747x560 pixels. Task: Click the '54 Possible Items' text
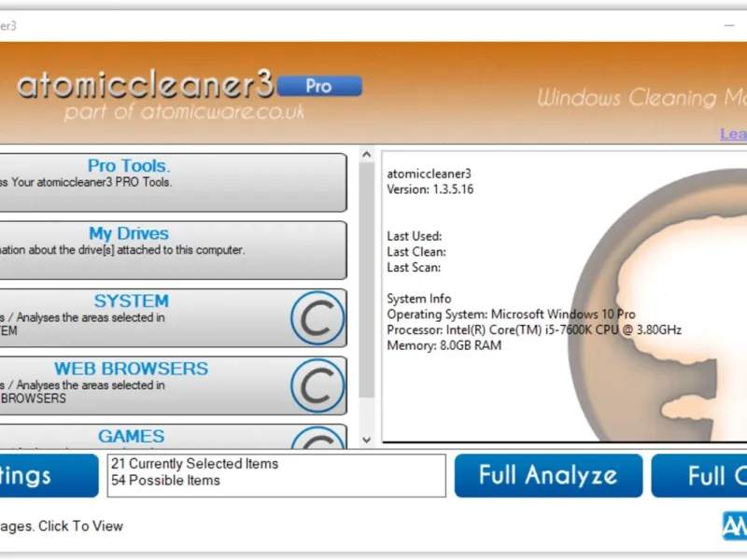pos(165,480)
